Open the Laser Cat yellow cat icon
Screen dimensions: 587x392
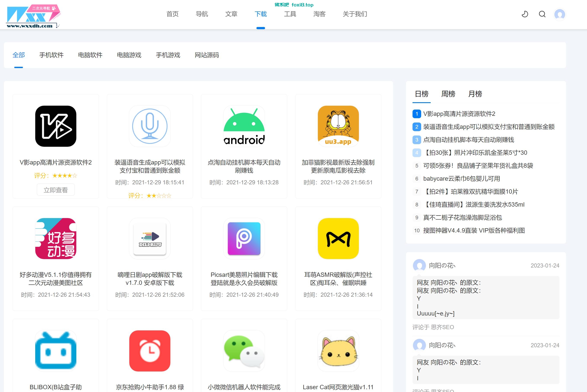tap(338, 351)
